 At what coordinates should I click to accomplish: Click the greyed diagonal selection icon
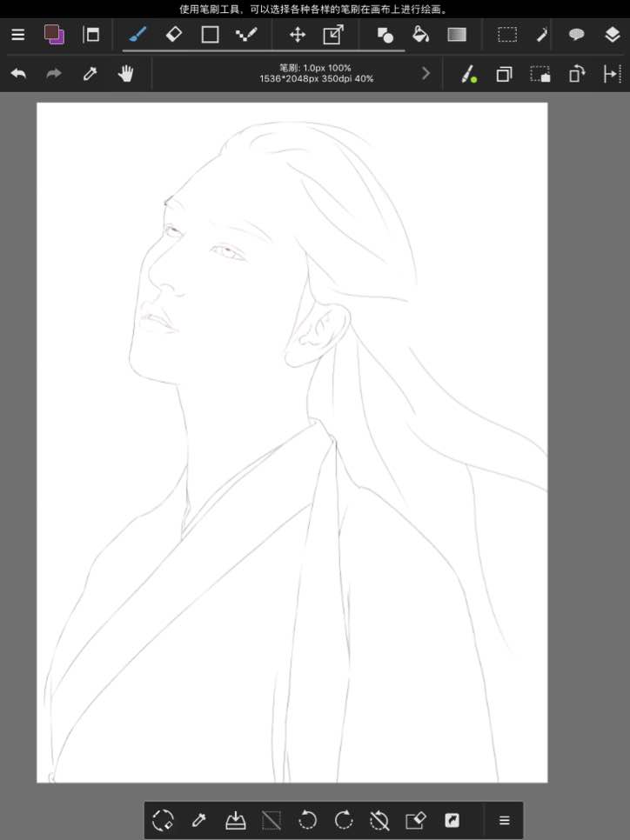pos(271,820)
